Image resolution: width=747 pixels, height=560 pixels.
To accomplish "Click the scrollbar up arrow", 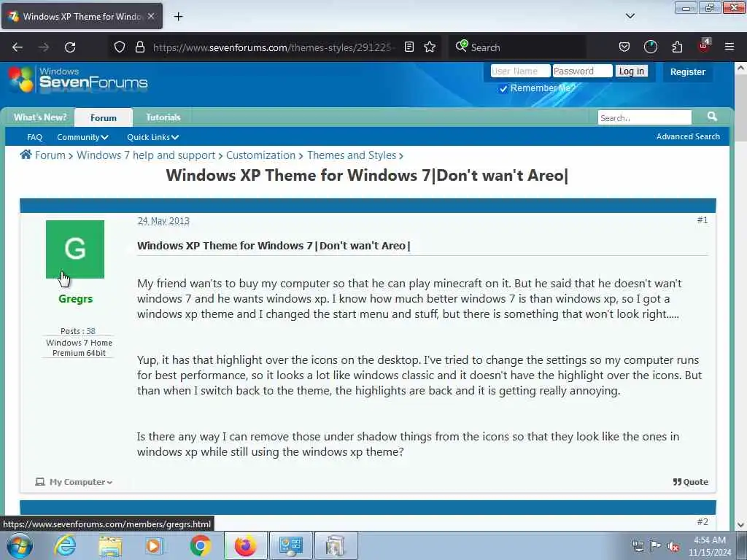I will (740, 68).
